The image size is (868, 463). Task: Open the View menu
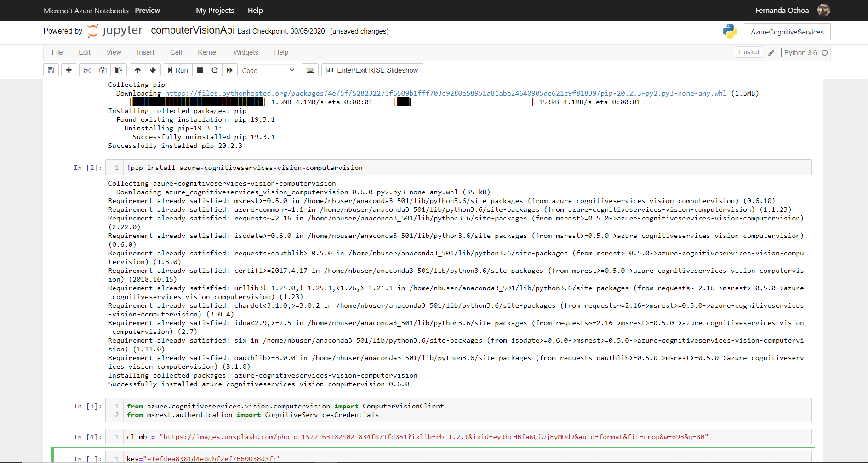[114, 52]
